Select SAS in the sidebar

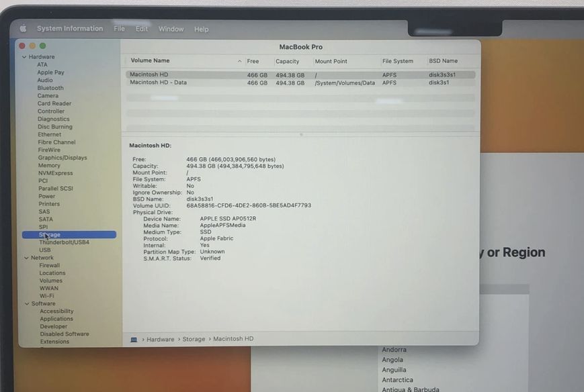pyautogui.click(x=44, y=211)
